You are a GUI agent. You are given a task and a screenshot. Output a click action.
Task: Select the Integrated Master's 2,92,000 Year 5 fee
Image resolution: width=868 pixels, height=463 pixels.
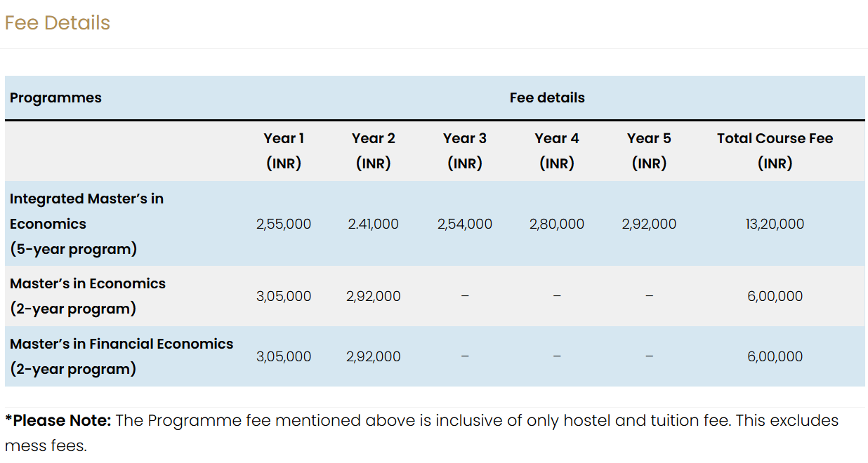click(x=649, y=224)
